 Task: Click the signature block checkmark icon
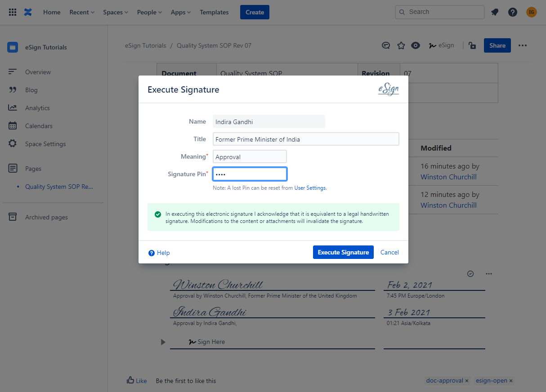(470, 274)
